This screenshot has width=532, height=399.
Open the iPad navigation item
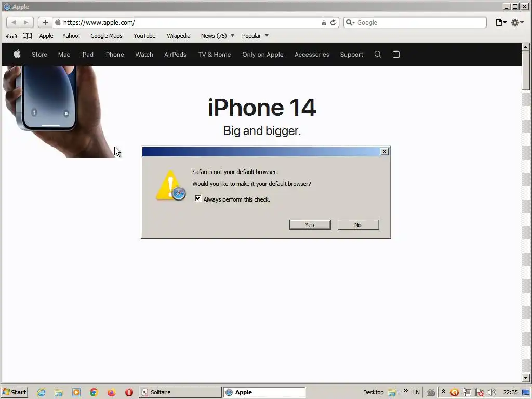coord(87,54)
